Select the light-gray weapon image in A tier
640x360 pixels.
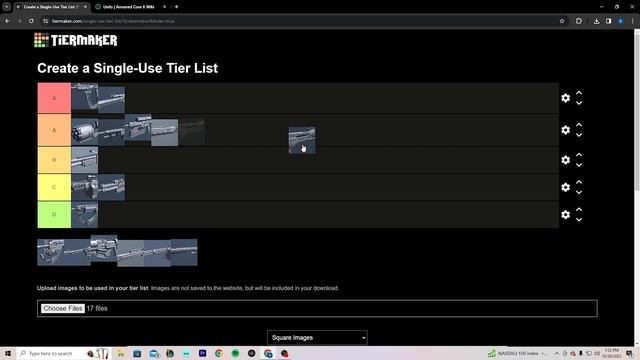coord(164,132)
